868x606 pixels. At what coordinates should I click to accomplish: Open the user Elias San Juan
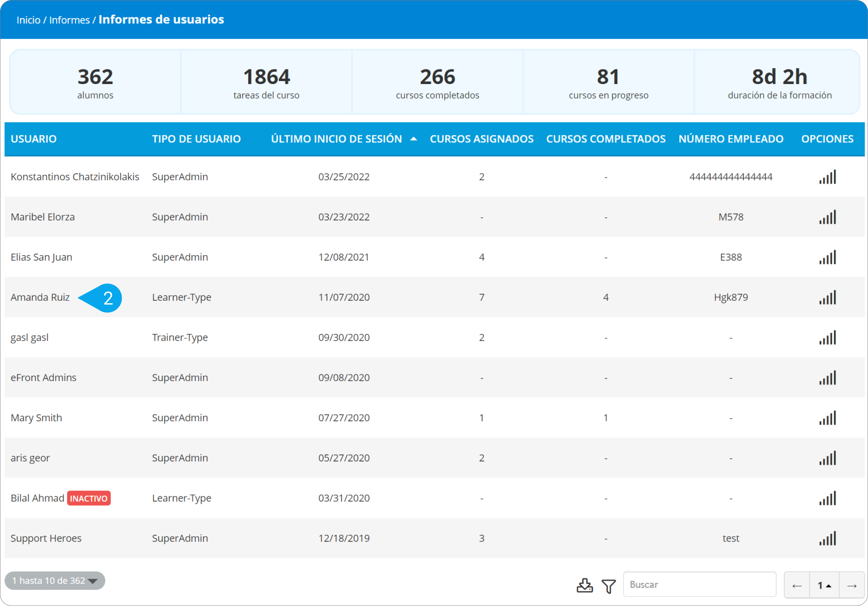[x=41, y=257]
